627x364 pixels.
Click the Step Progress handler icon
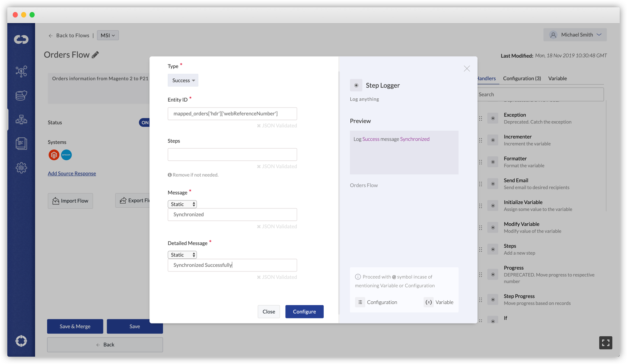click(x=493, y=300)
